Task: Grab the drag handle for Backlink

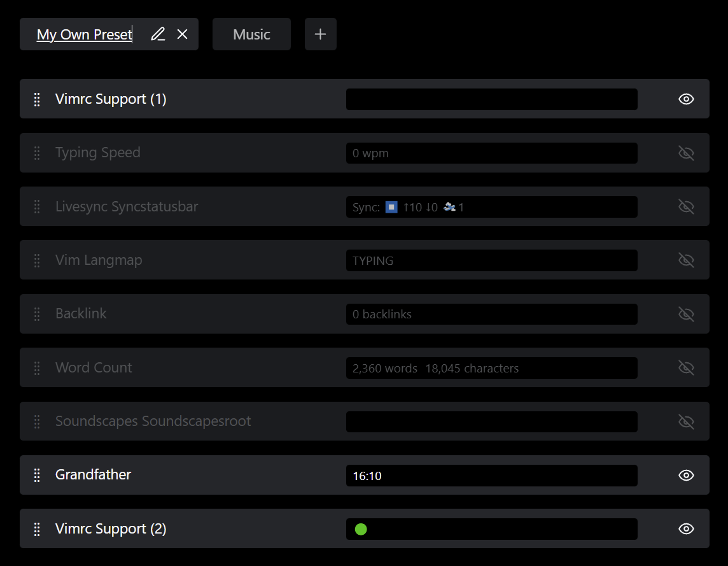Action: (37, 314)
